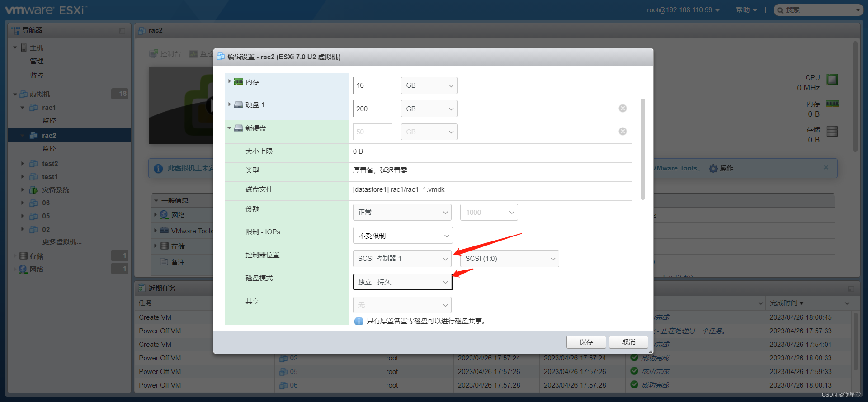This screenshot has width=868, height=402.
Task: Click the memory size input field
Action: [373, 85]
